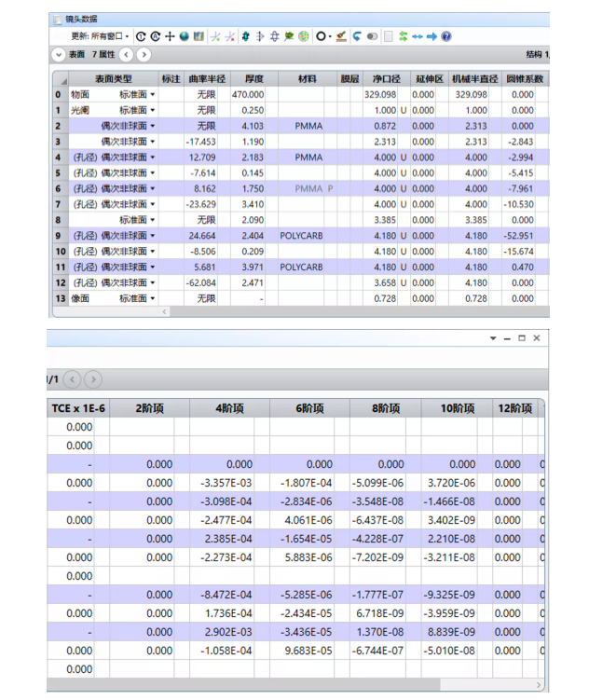Open surface type dropdown for row 8 标准面
Image resolution: width=589 pixels, height=700 pixels.
coord(153,220)
